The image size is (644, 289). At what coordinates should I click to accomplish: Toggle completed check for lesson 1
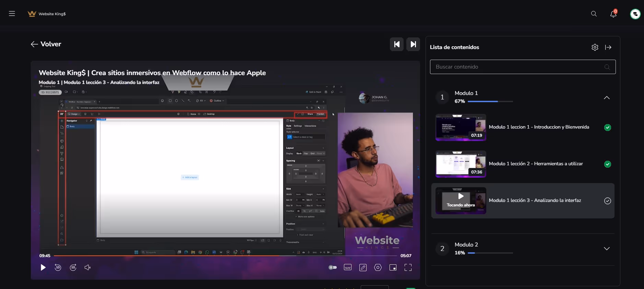pos(608,128)
